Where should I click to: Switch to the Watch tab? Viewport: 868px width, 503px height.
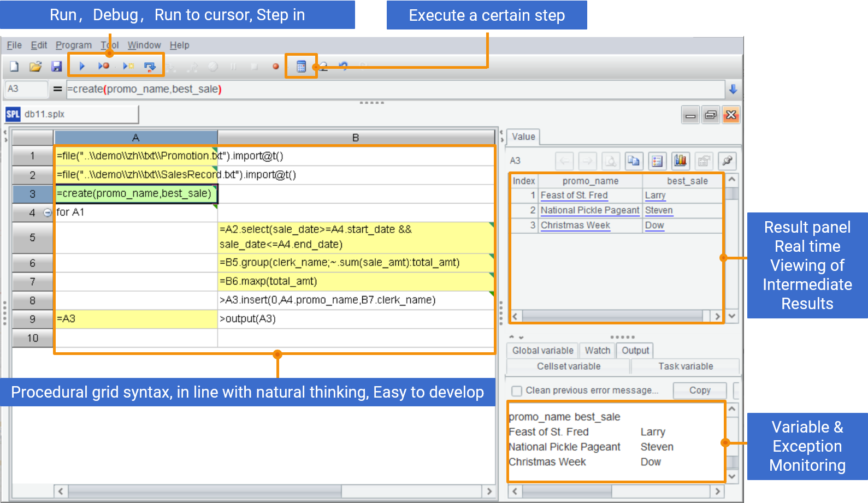(x=598, y=351)
